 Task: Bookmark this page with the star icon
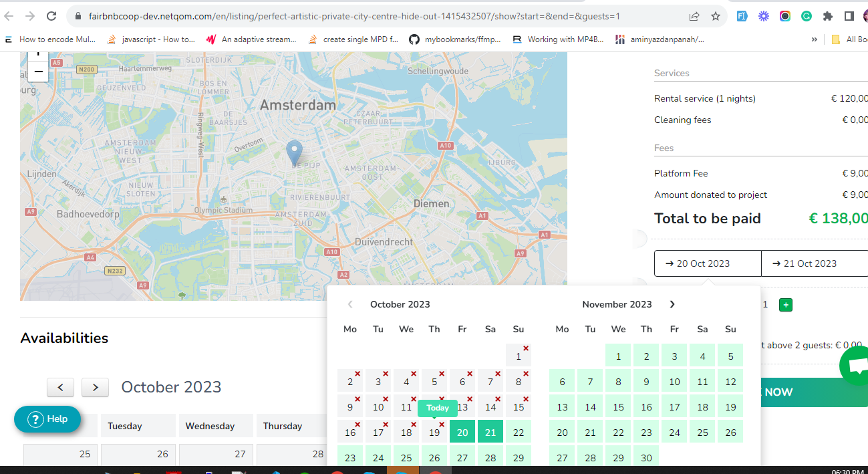pos(716,16)
